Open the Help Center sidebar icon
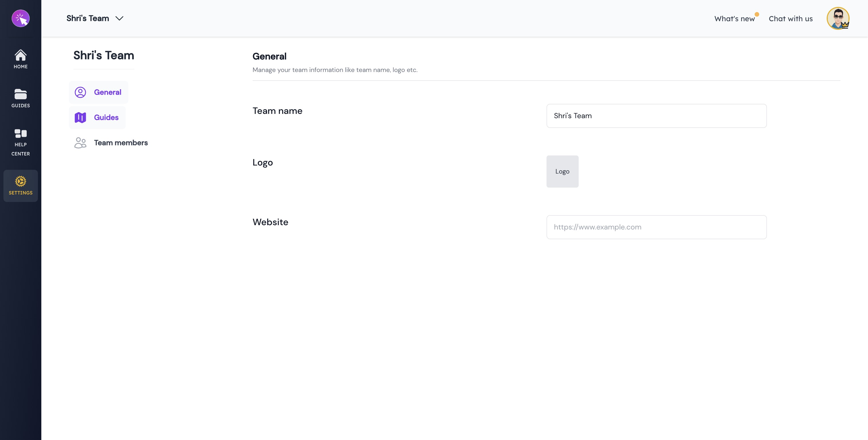The width and height of the screenshot is (868, 440). (21, 134)
